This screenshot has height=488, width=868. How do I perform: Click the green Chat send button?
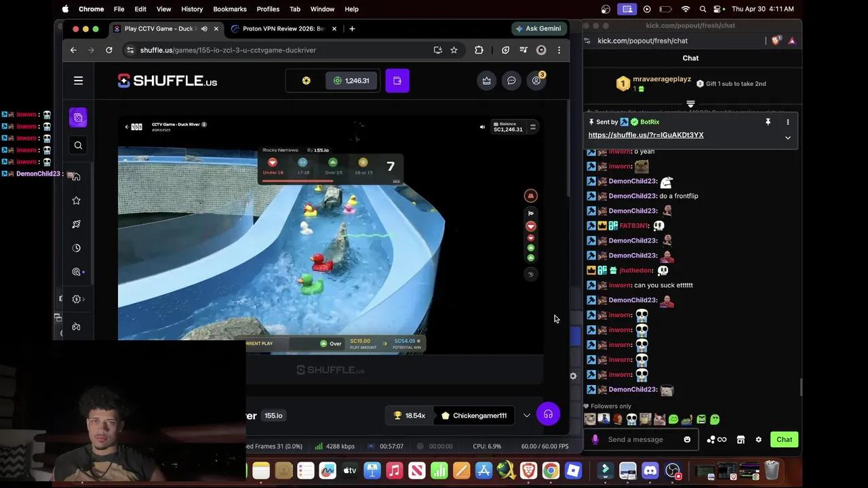click(x=785, y=439)
